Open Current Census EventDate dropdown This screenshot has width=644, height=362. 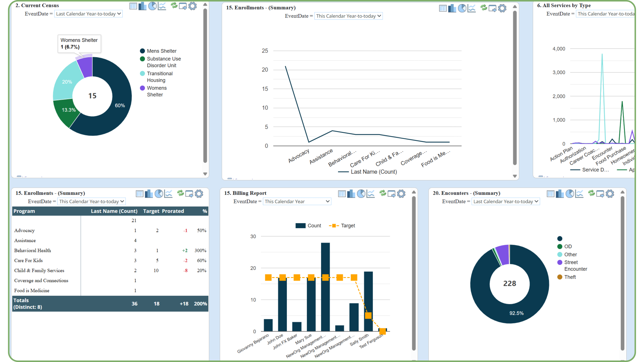pyautogui.click(x=88, y=14)
